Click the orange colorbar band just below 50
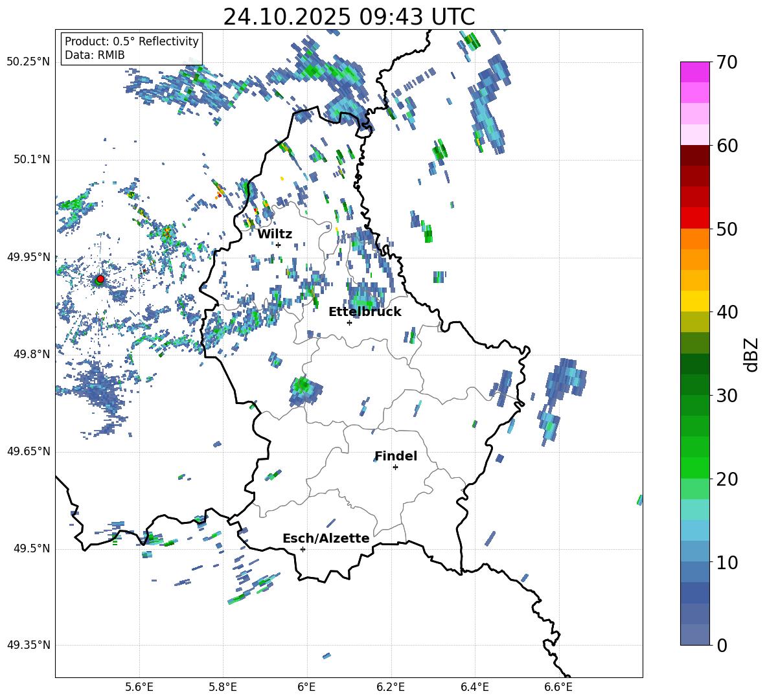 tap(695, 239)
